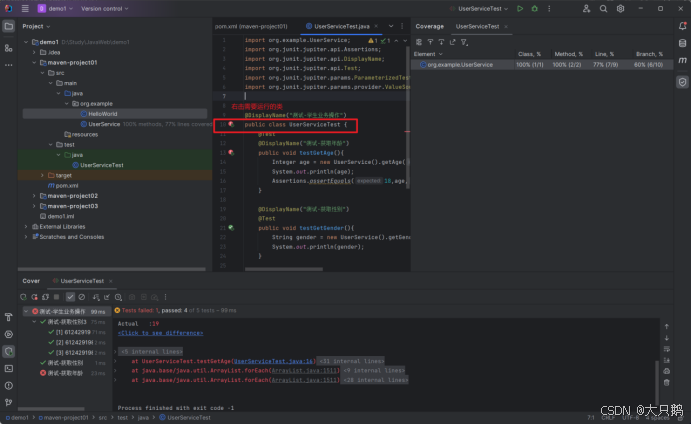Stop the running test process
The image size is (692, 425).
[x=56, y=297]
